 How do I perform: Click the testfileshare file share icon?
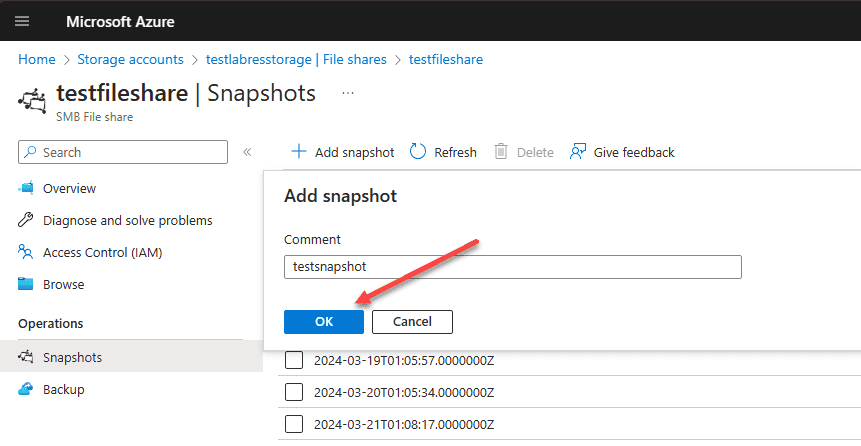[x=32, y=100]
